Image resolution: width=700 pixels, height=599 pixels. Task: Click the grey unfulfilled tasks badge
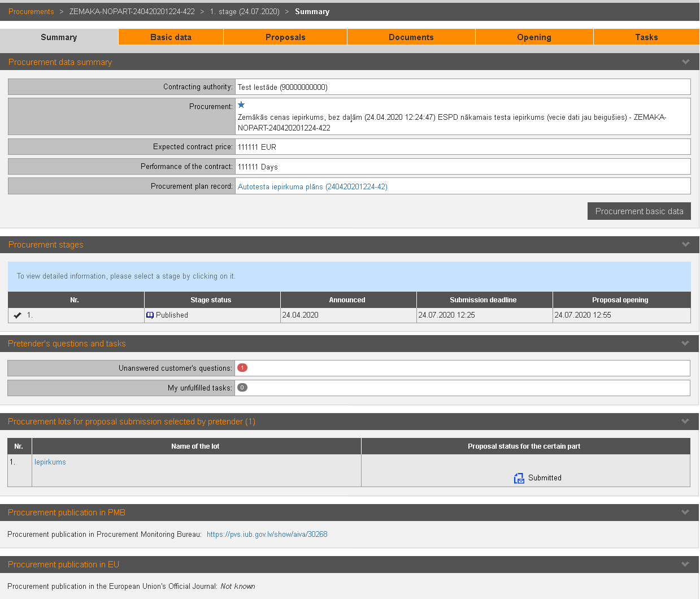(x=242, y=388)
